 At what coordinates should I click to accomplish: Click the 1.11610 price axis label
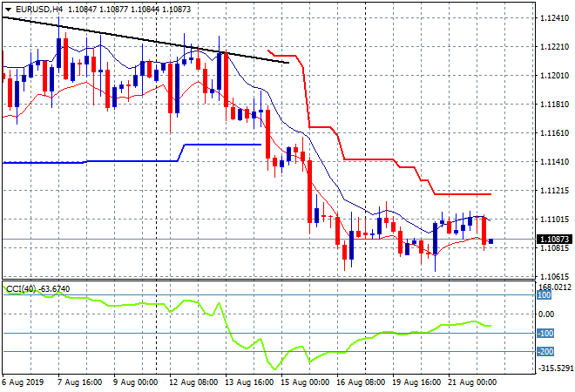point(555,132)
